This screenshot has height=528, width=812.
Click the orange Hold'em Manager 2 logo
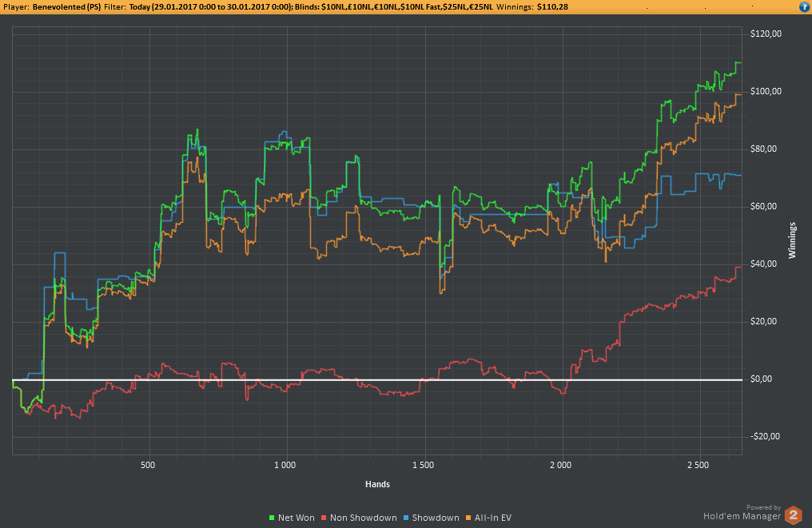tap(793, 514)
